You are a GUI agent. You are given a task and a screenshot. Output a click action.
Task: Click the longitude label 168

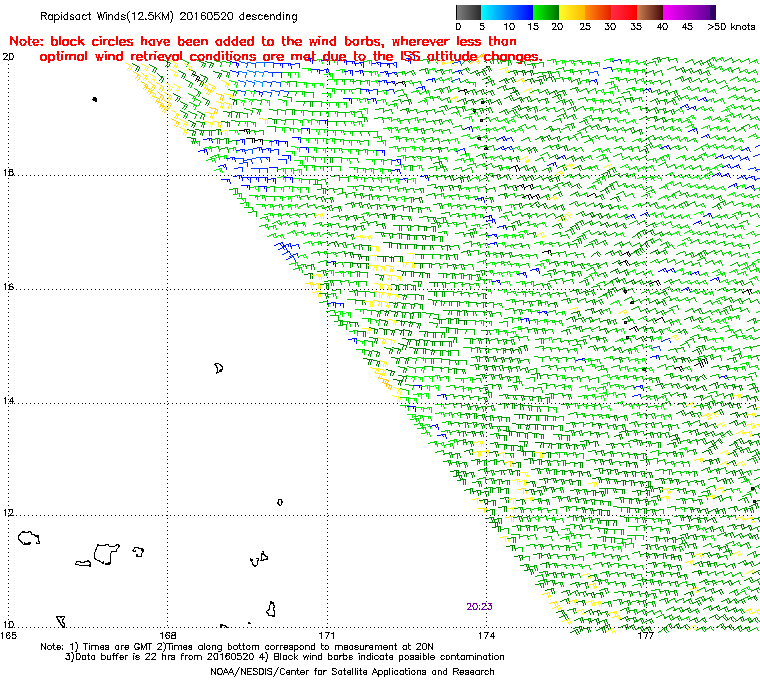click(x=168, y=635)
